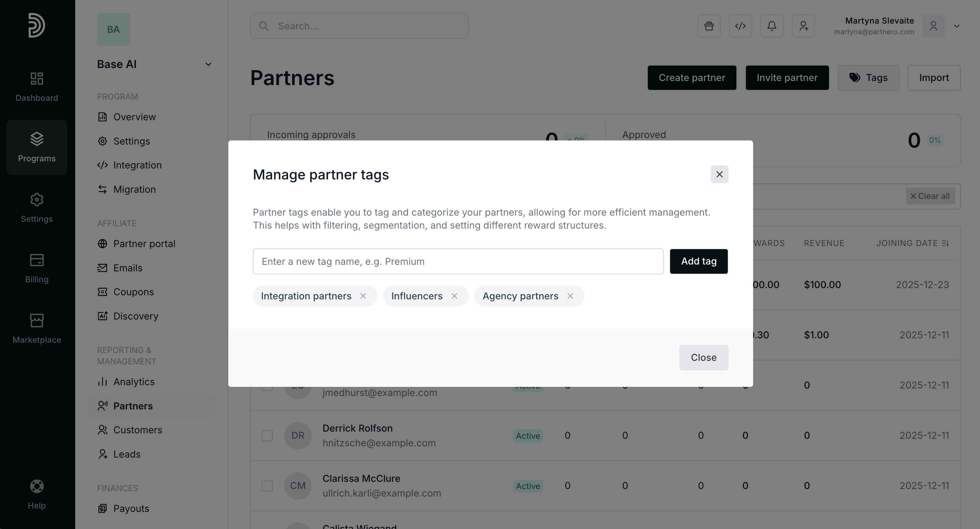Viewport: 980px width, 529px height.
Task: Select the Clarissa McClure row checkbox
Action: 267,486
